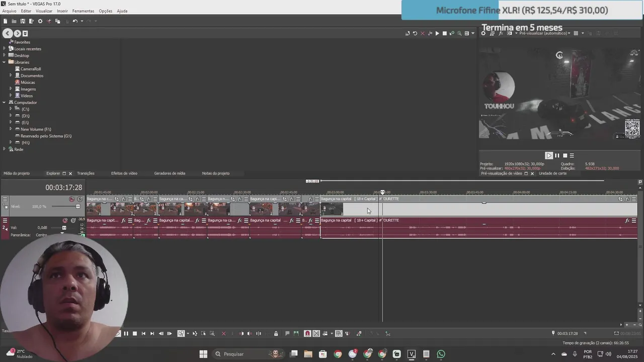Go forward in Explorer navigation
Viewport: 644px width, 362px height.
pos(18,33)
